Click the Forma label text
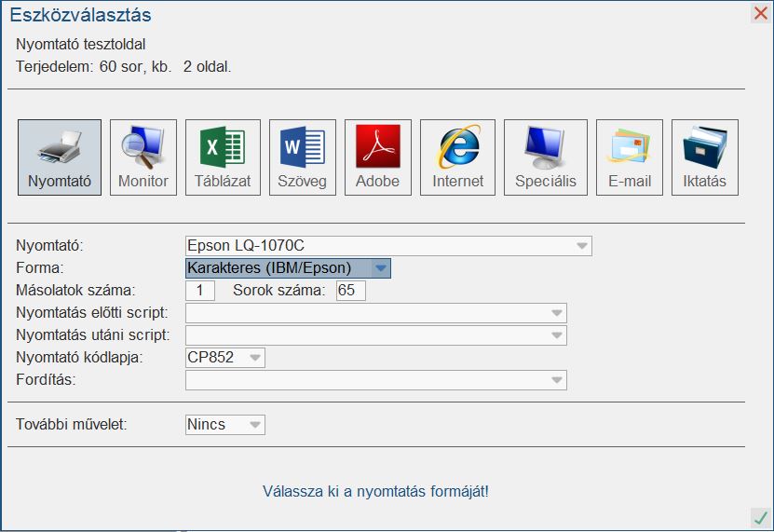Image resolution: width=774 pixels, height=532 pixels. [40, 267]
